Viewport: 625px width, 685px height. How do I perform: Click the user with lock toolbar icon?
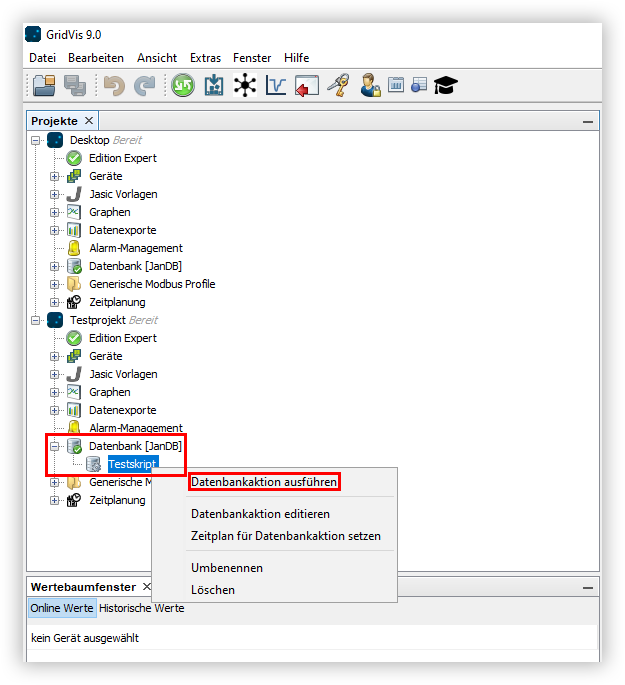pos(370,86)
